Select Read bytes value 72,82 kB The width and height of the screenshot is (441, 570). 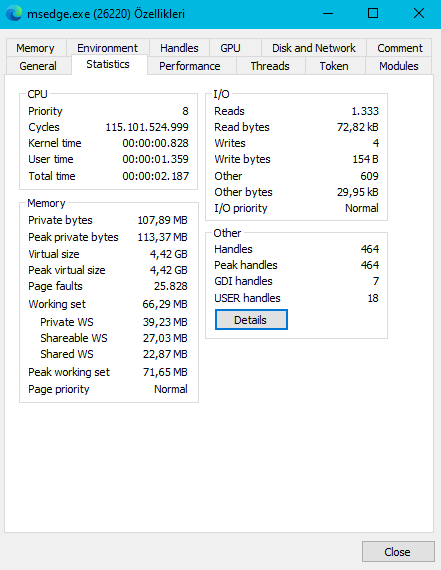[358, 127]
